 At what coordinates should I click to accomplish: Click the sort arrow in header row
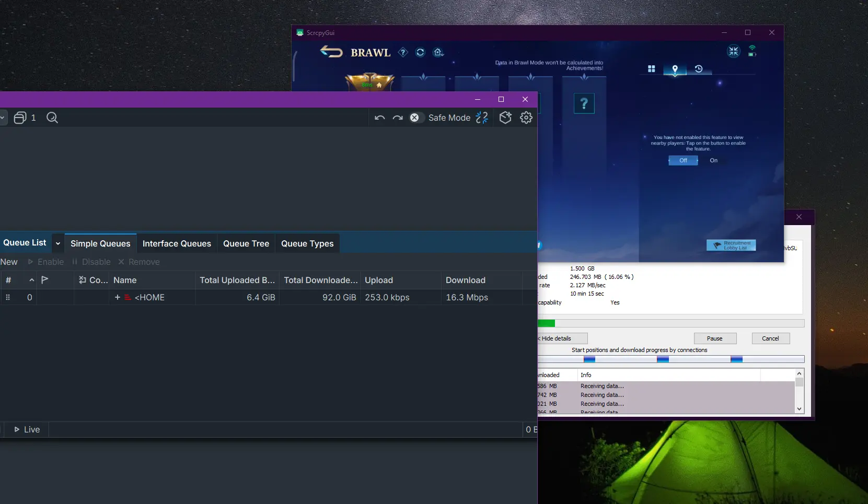point(31,280)
